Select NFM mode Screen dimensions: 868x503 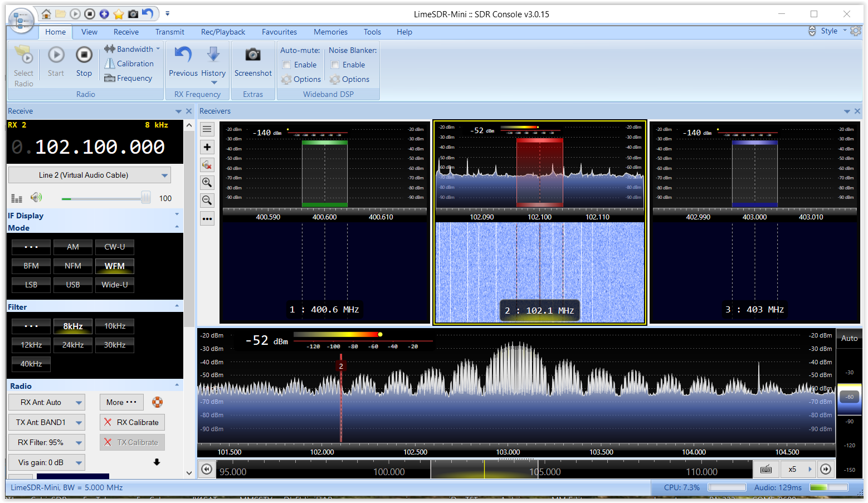point(73,266)
